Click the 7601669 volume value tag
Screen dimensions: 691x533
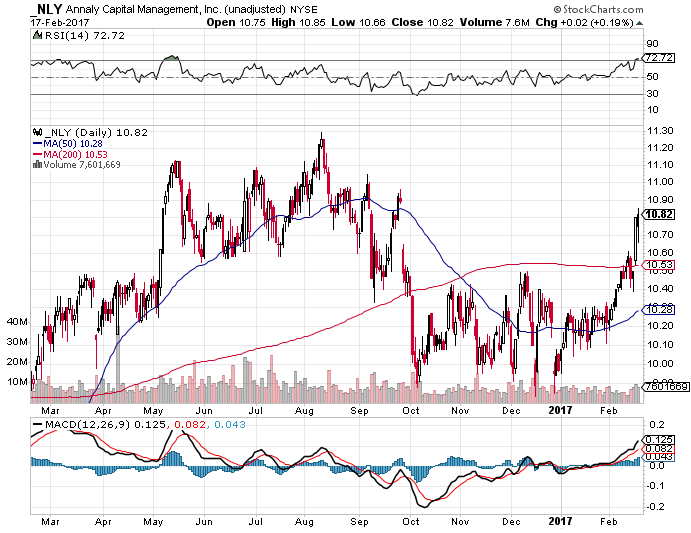tap(666, 387)
